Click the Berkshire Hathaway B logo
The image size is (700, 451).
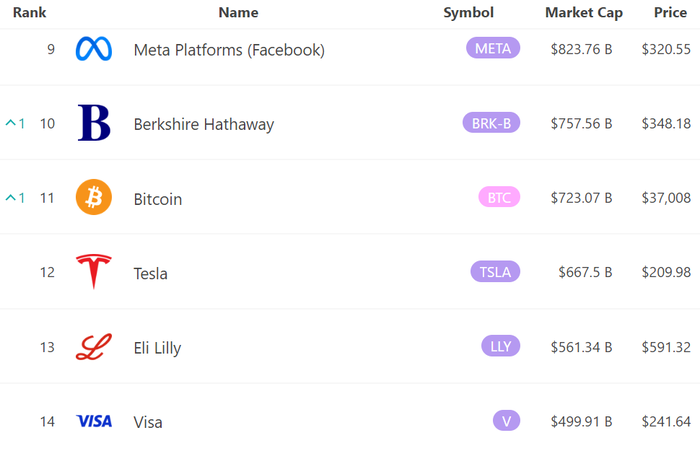94,123
